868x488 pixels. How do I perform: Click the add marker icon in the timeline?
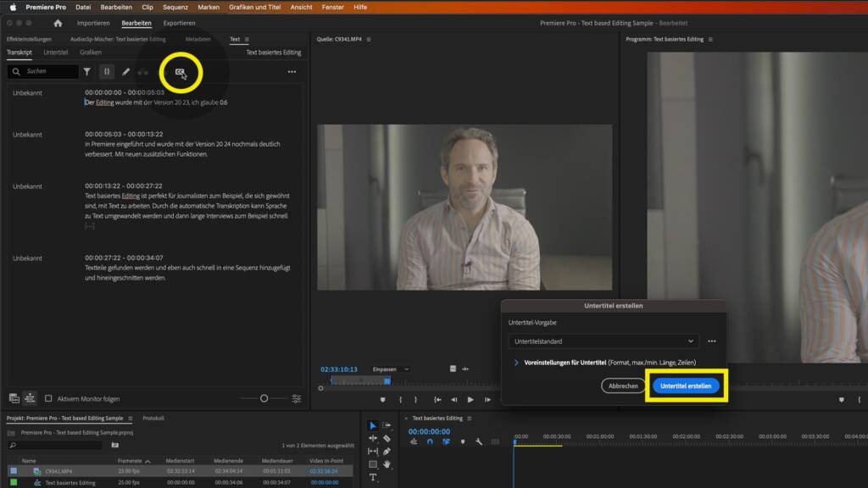tap(463, 441)
